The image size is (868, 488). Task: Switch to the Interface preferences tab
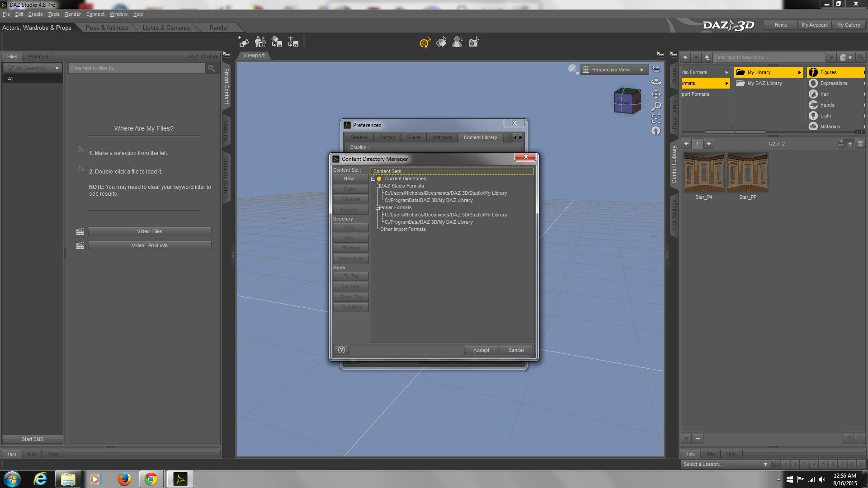pyautogui.click(x=442, y=137)
